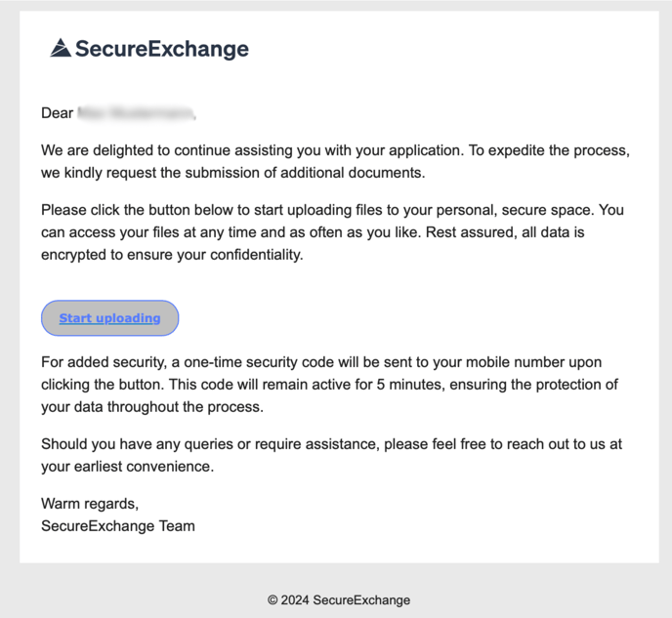
Task: Click the "5 minutes" text
Action: click(x=409, y=385)
